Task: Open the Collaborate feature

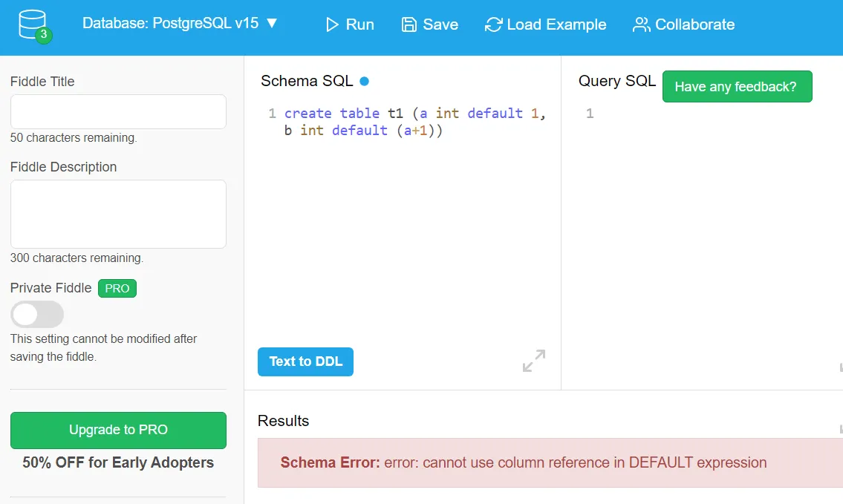Action: pos(683,24)
